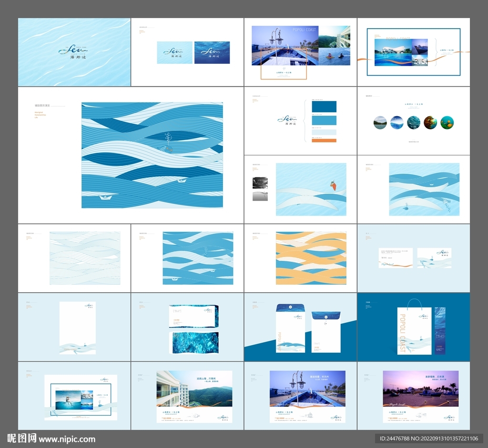The image size is (488, 448).
Task: Open the large blue wave pattern artwork
Action: (152, 155)
